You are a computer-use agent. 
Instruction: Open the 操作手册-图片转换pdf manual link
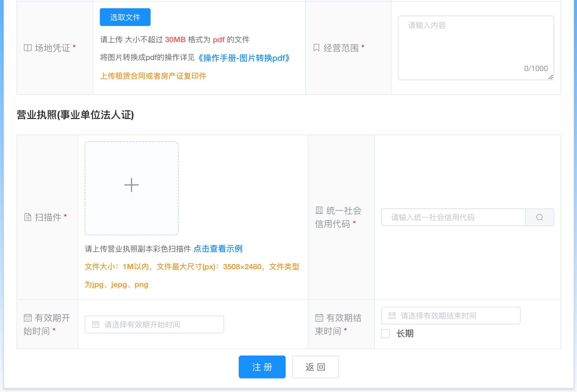(244, 58)
